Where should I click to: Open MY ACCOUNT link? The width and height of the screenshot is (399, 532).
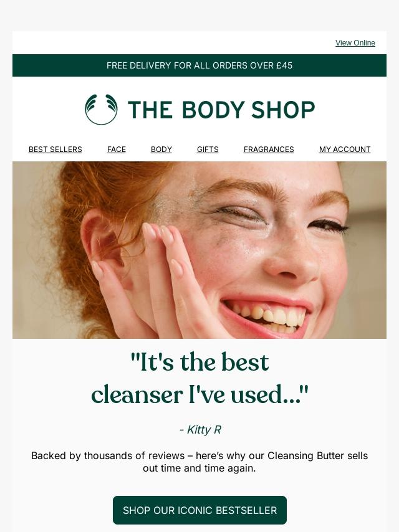[x=345, y=150]
